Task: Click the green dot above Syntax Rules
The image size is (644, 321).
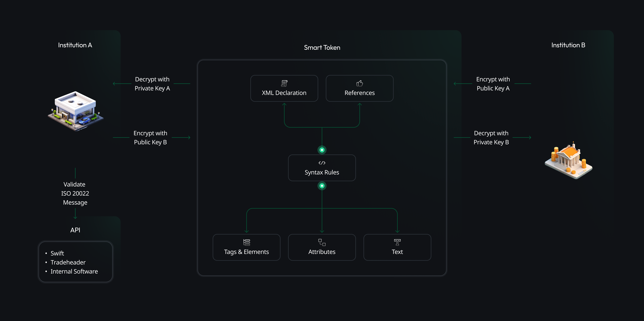Action: click(322, 150)
